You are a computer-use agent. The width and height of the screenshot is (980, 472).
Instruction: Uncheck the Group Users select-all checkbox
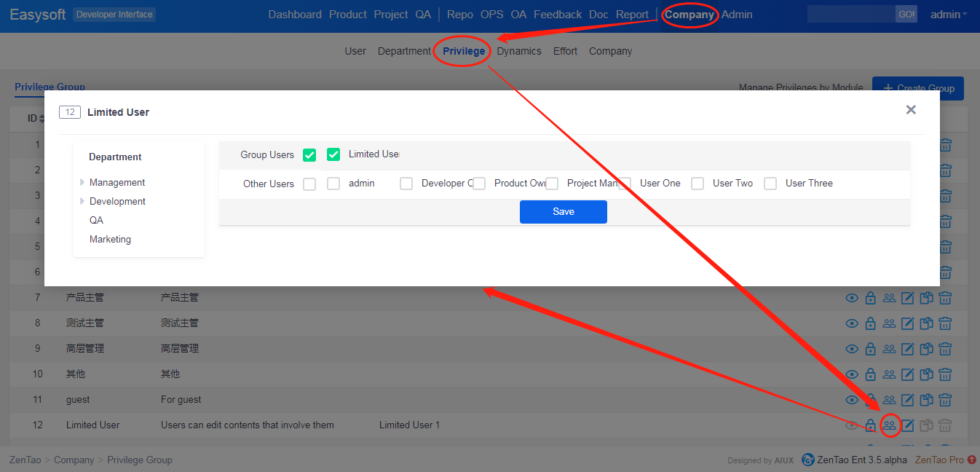tap(309, 155)
